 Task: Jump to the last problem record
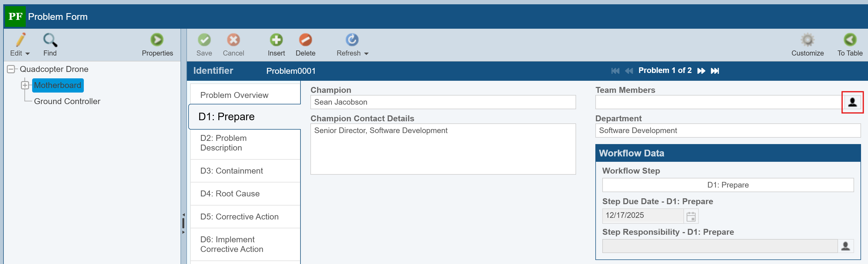pos(715,71)
